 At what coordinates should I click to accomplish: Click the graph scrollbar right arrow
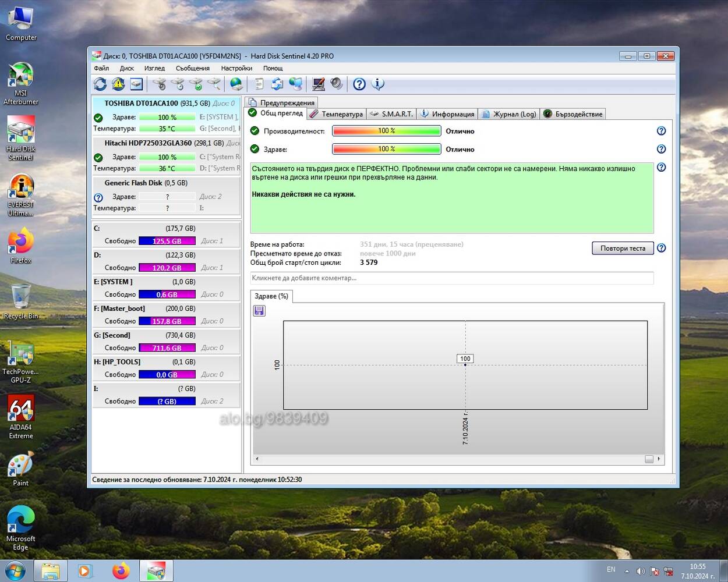point(659,459)
